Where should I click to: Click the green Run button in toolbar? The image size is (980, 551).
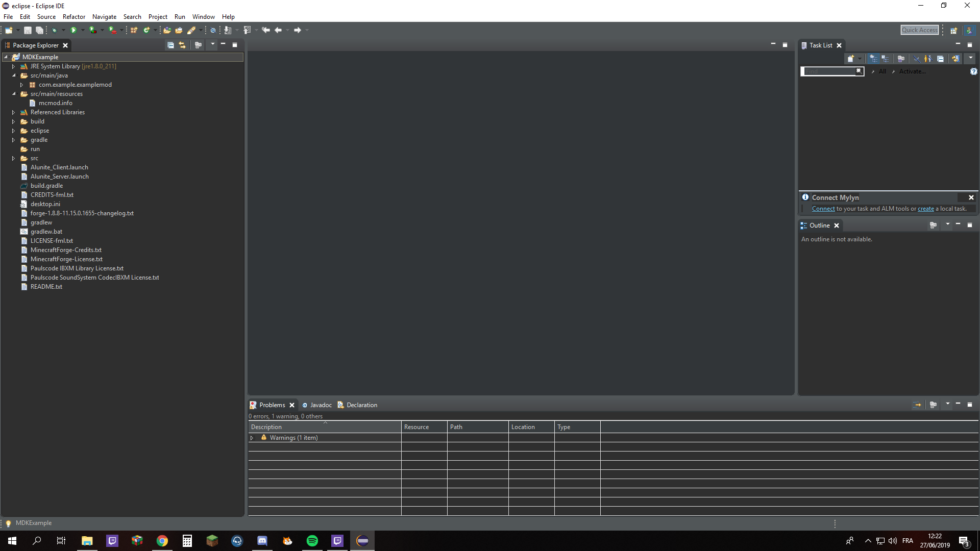73,30
